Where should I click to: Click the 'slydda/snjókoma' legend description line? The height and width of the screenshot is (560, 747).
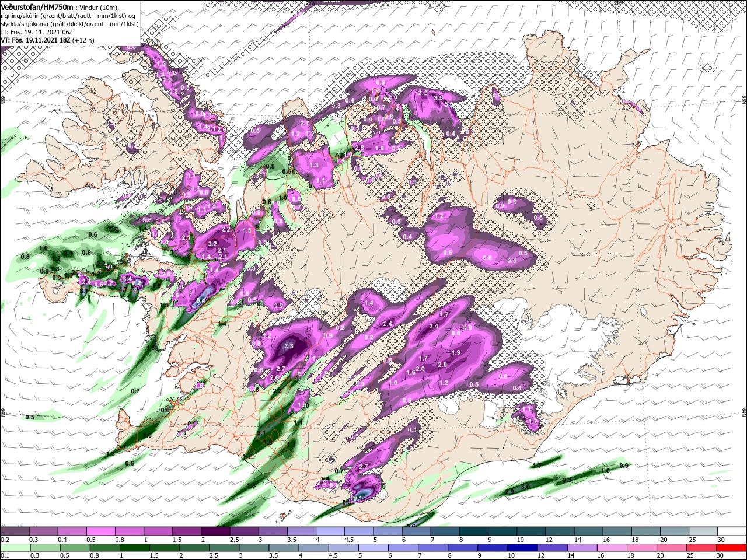pos(69,24)
